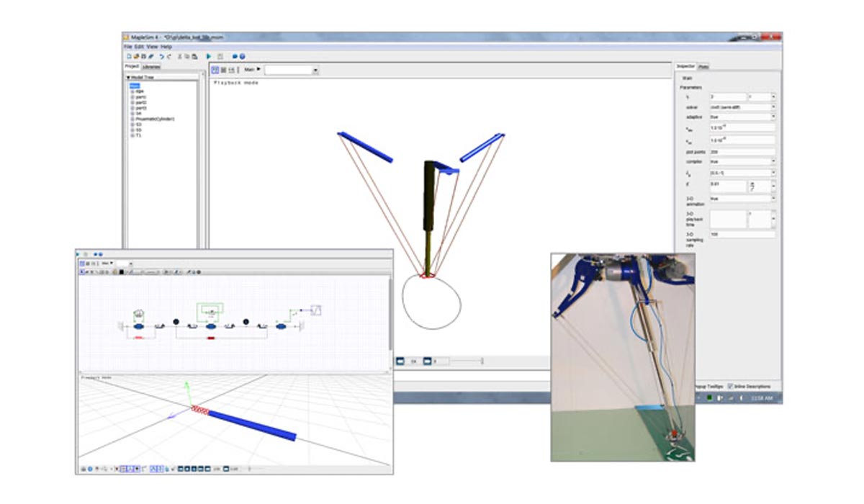
Task: Open the 3-D animation dropdown
Action: 773,198
